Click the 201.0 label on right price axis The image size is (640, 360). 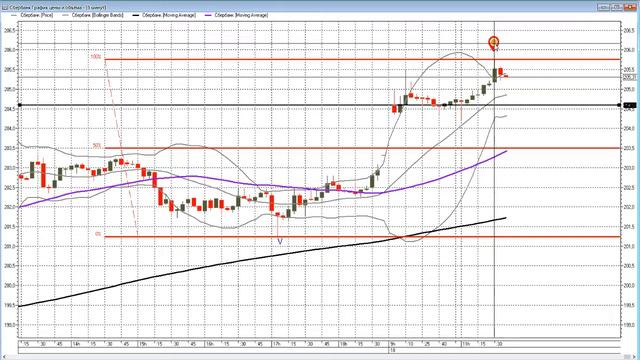coord(629,247)
